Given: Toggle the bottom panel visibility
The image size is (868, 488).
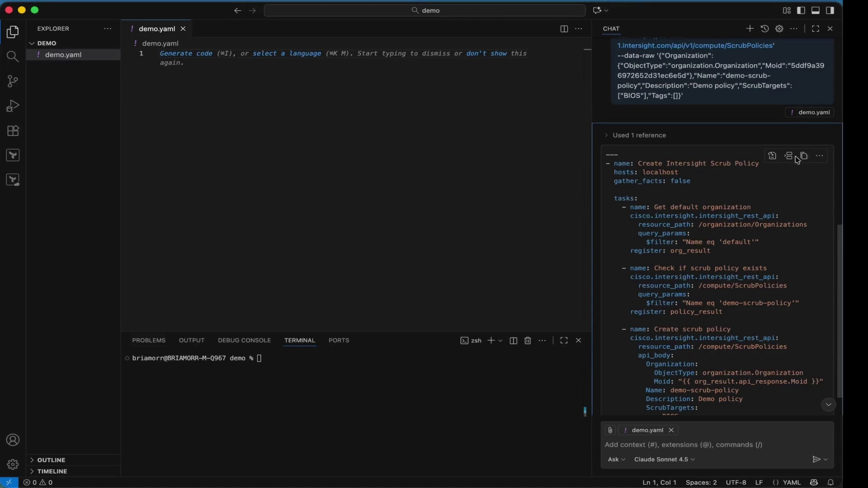Looking at the screenshot, I should pos(816,10).
